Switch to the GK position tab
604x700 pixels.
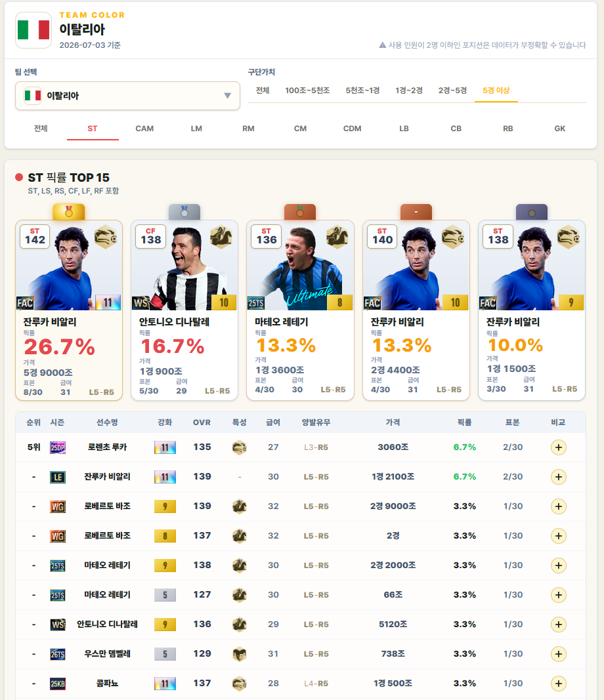click(560, 129)
